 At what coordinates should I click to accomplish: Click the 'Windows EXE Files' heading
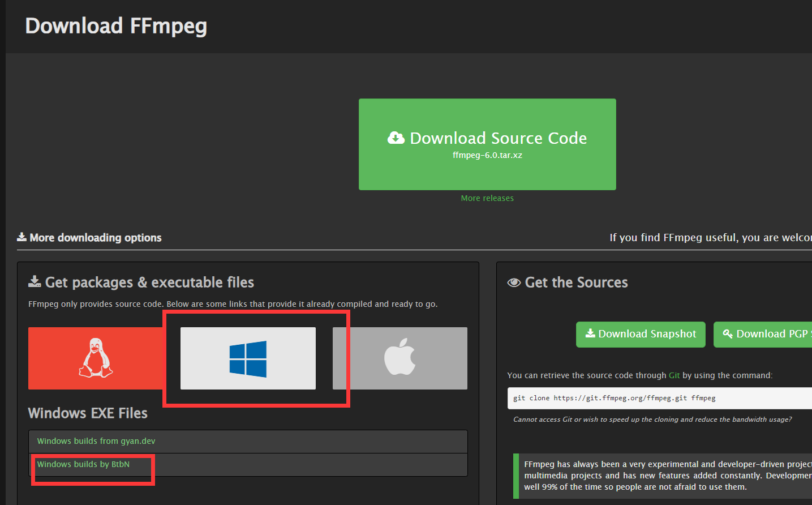[88, 413]
